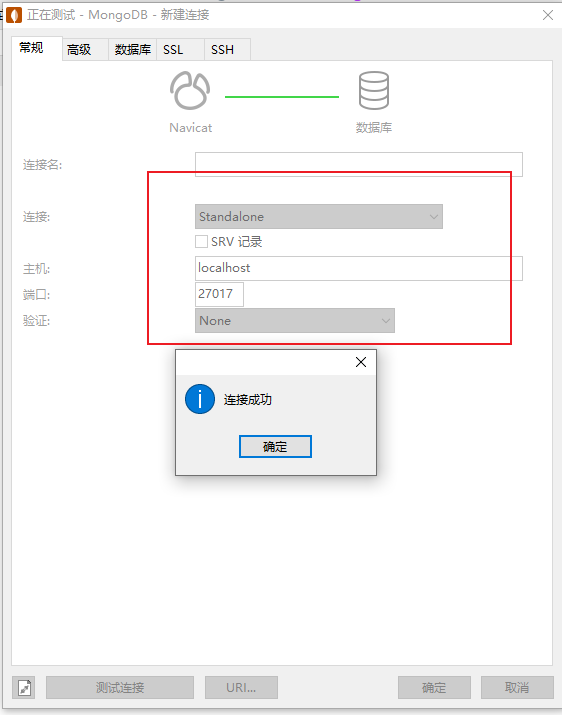Viewport: 562px width, 715px height.
Task: Confirm the 连接成功 dialog with 确定
Action: 275,446
